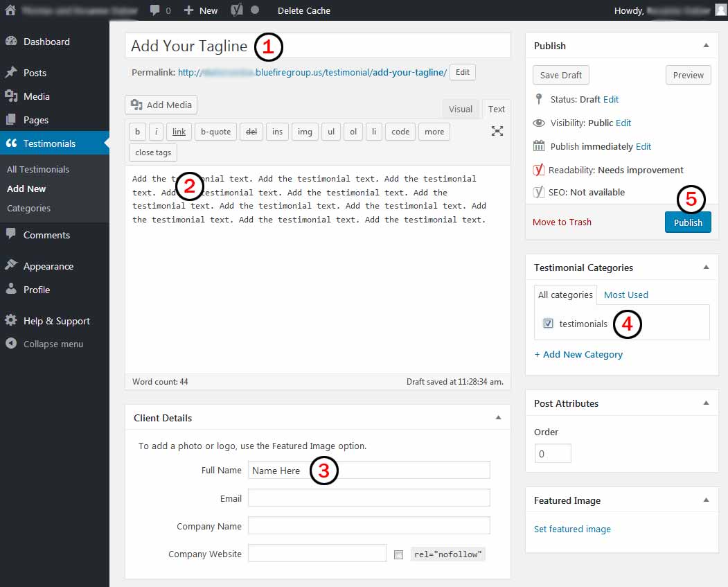Uncheck the testimonials category checkbox
728x587 pixels.
tap(549, 323)
